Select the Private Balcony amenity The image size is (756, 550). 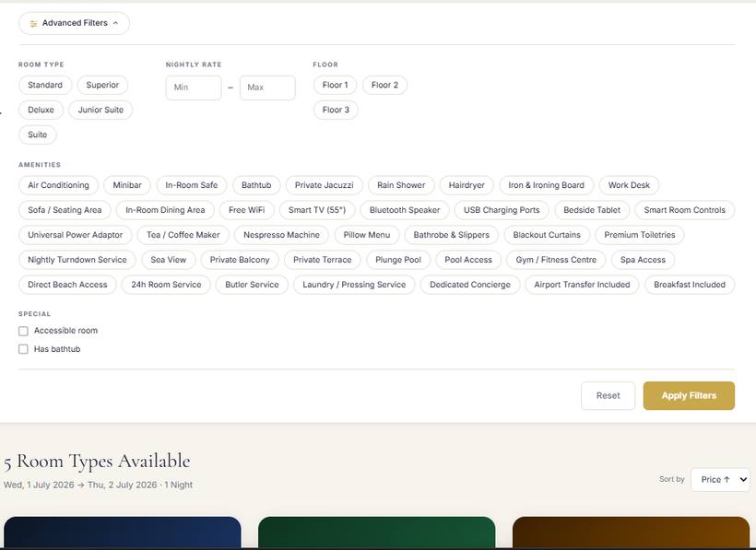pos(240,260)
